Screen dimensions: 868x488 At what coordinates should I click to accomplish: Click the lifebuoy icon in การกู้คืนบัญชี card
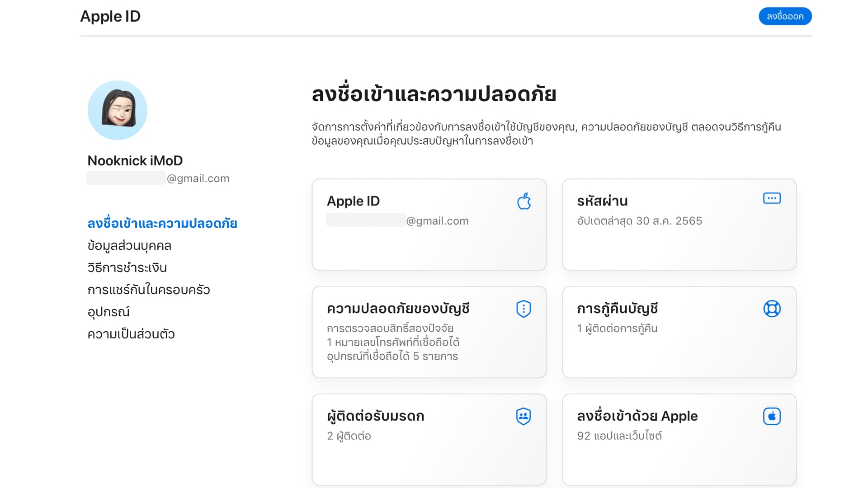click(x=772, y=309)
